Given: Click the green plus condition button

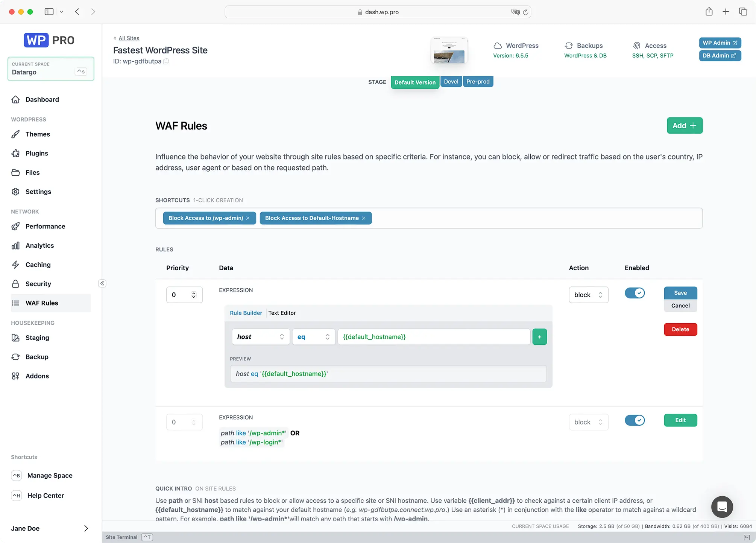Looking at the screenshot, I should (x=539, y=337).
